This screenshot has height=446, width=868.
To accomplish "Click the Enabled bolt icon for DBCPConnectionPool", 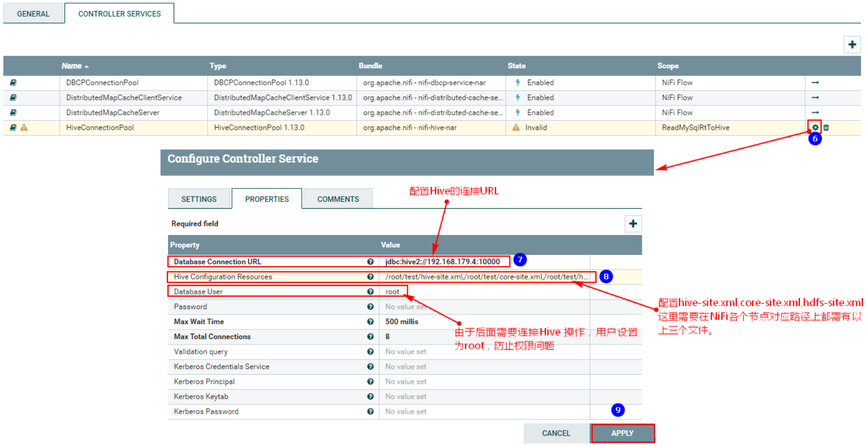I will click(518, 83).
